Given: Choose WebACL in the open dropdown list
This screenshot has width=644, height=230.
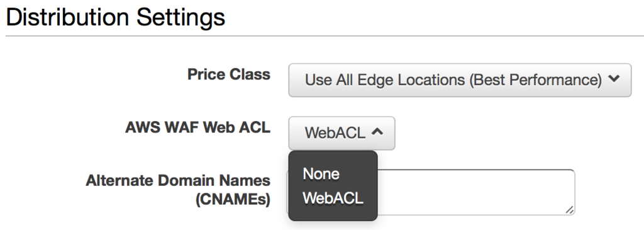Looking at the screenshot, I should pyautogui.click(x=333, y=198).
